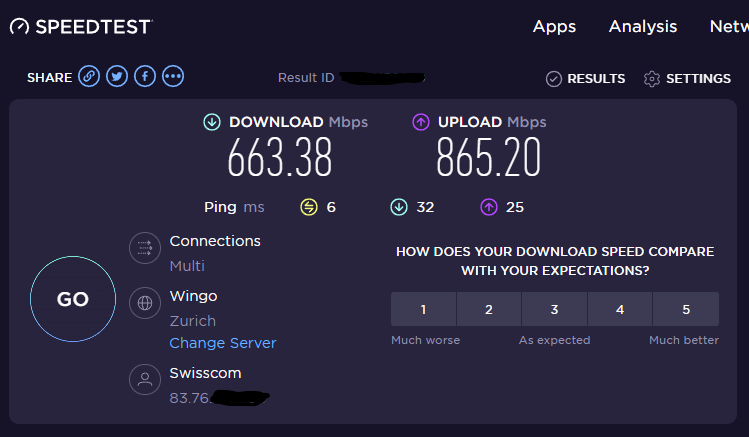Open the Apps menu

[x=554, y=27]
